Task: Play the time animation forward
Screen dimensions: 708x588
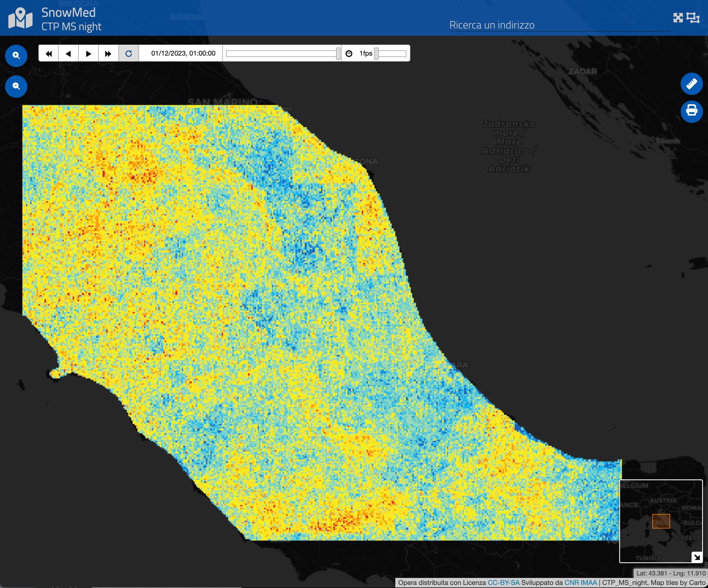Action: point(88,53)
